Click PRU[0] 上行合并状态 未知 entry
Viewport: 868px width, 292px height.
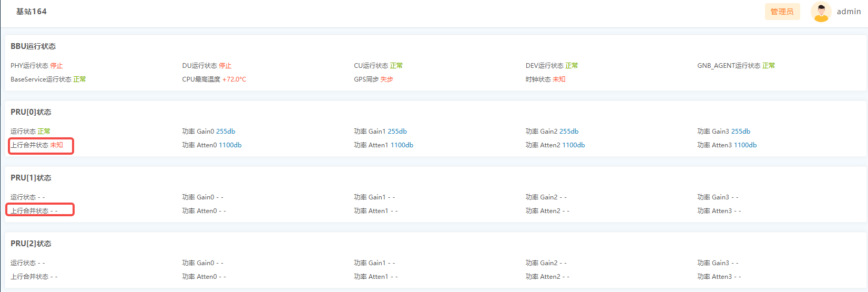point(37,145)
